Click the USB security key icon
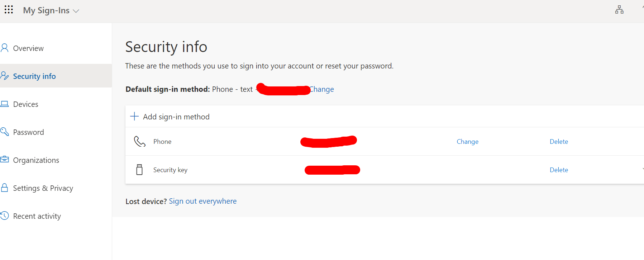Image resolution: width=644 pixels, height=260 pixels. click(139, 169)
